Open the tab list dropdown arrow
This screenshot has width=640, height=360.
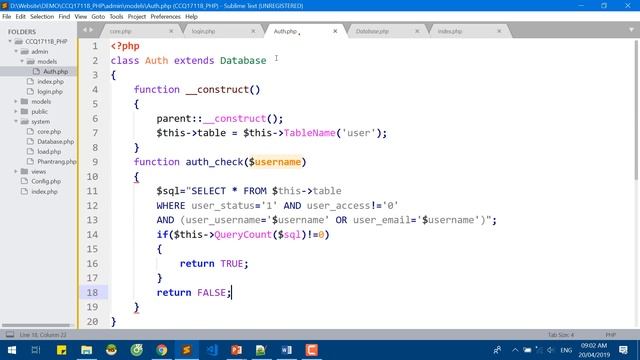coord(631,30)
